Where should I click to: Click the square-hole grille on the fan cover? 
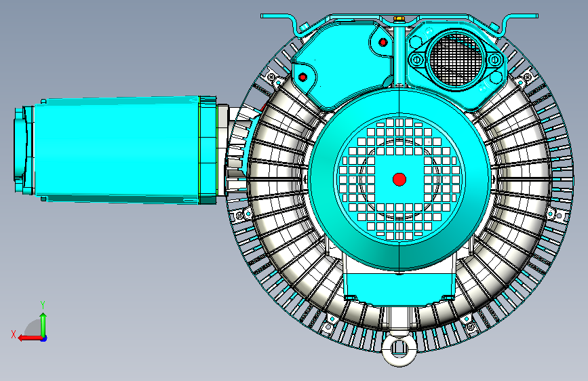pyautogui.click(x=399, y=179)
